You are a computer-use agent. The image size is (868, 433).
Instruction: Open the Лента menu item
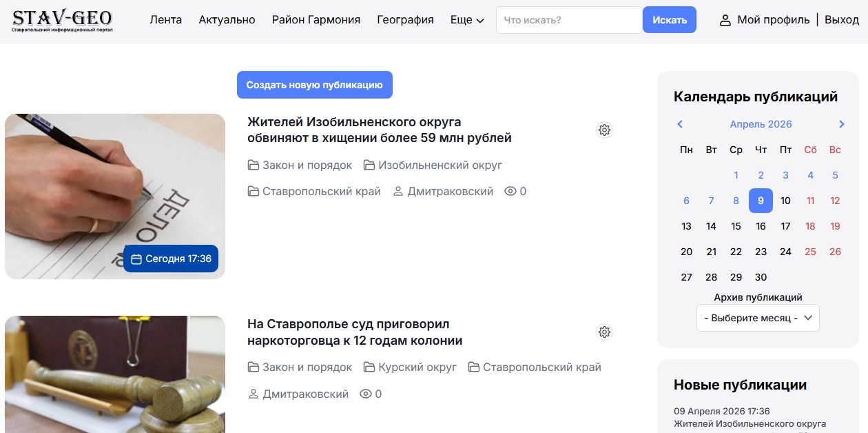[166, 20]
